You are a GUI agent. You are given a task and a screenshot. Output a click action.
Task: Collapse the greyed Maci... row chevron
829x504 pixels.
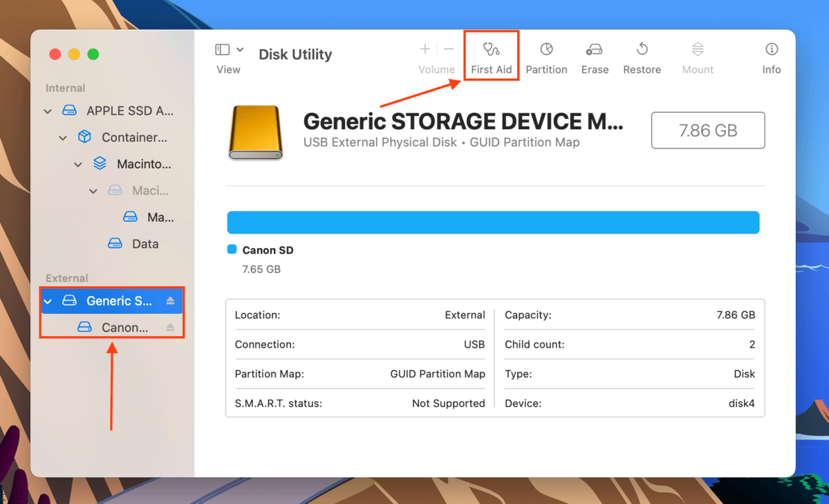(93, 191)
